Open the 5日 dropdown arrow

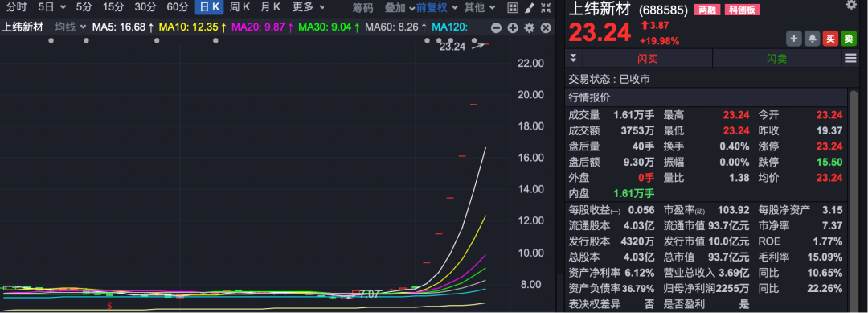coord(63,8)
